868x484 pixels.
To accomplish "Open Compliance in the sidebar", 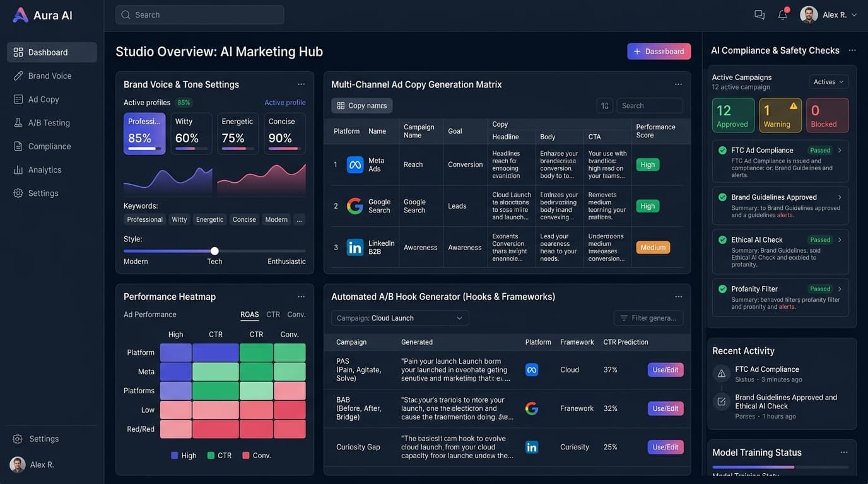I will tap(52, 146).
